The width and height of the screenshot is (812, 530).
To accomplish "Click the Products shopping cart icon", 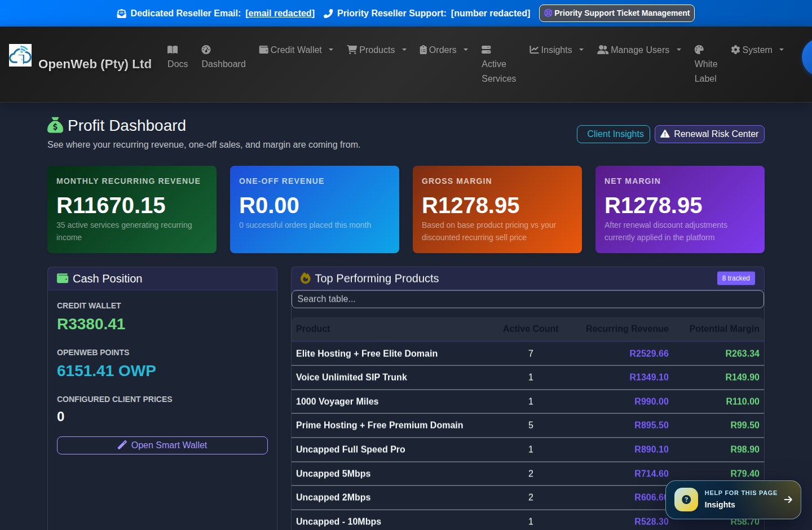I will coord(352,50).
